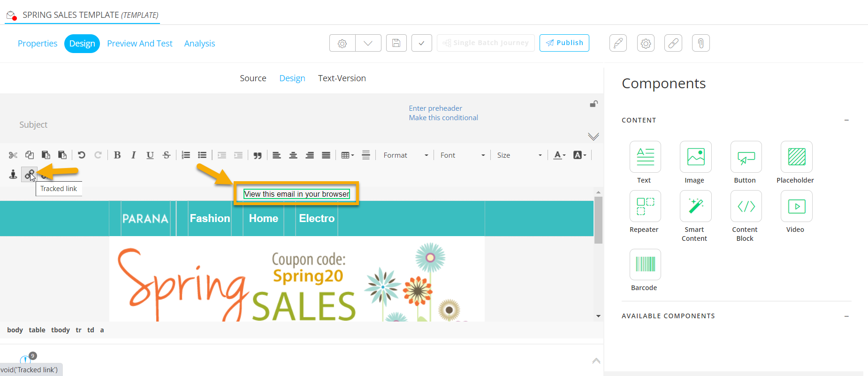Screen dimensions: 868x376
Task: Select the Barcode component
Action: pos(645,264)
